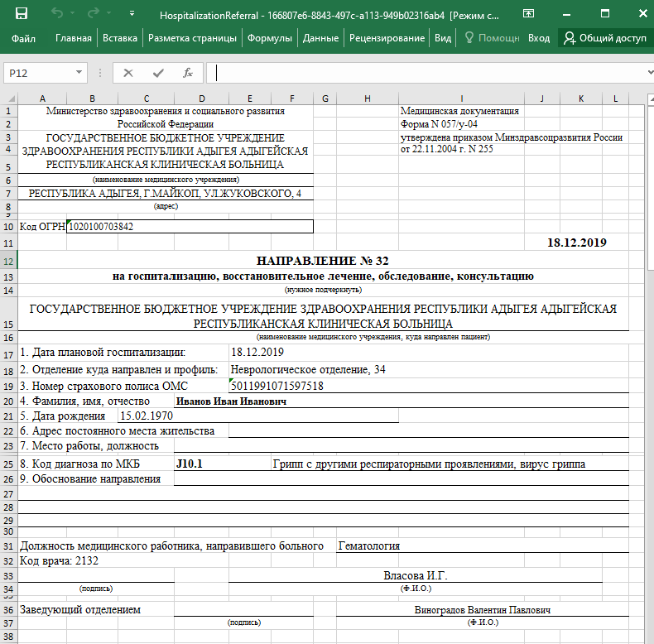This screenshot has width=654, height=644.
Task: Click the label Заведующий отделением
Action: click(x=80, y=610)
